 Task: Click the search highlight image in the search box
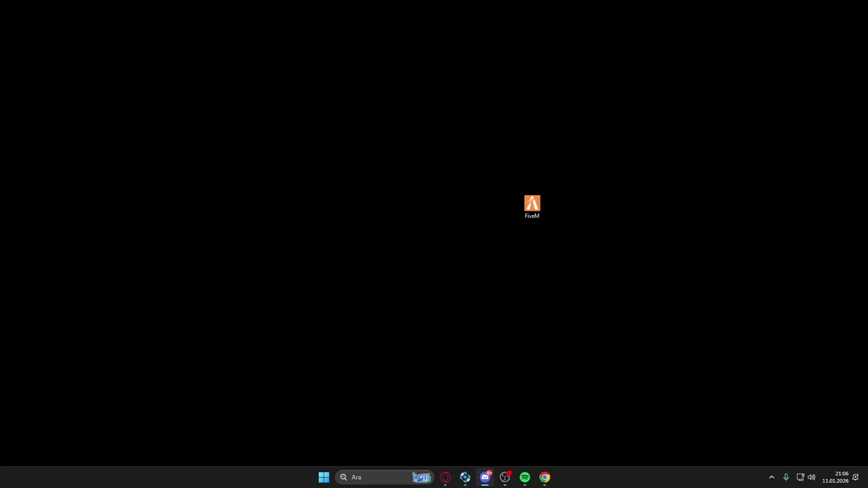point(422,477)
